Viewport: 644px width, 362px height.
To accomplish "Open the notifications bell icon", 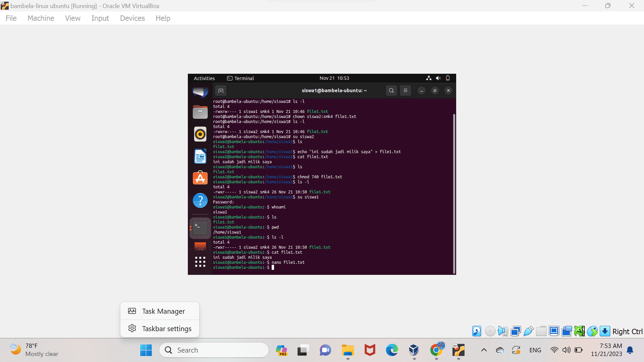I will pyautogui.click(x=630, y=350).
